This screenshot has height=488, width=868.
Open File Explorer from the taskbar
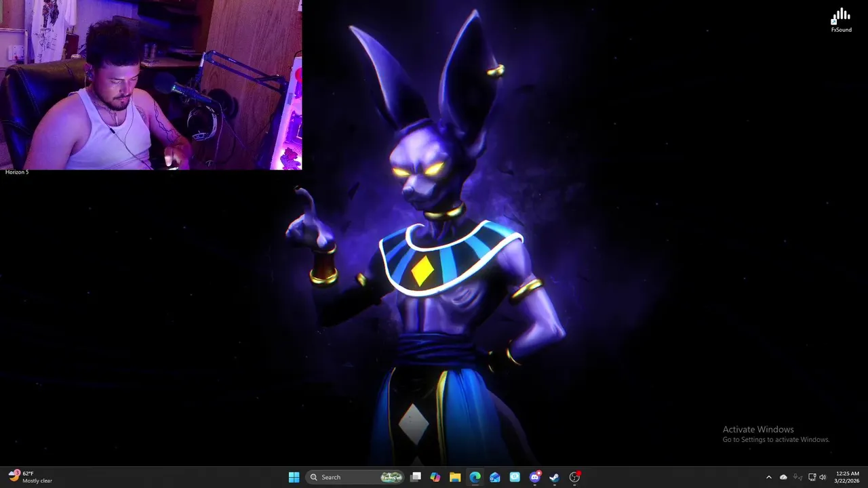tap(455, 477)
